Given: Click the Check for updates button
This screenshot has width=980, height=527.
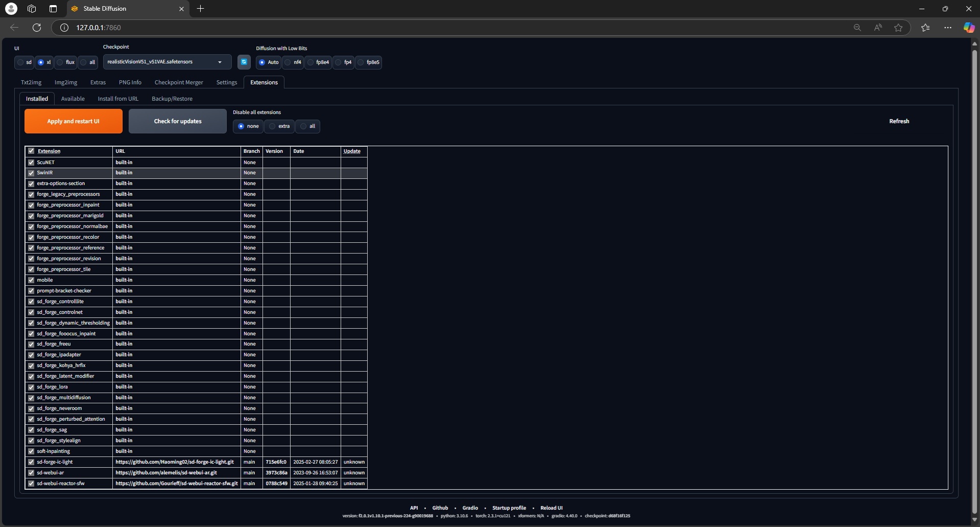Looking at the screenshot, I should point(177,121).
